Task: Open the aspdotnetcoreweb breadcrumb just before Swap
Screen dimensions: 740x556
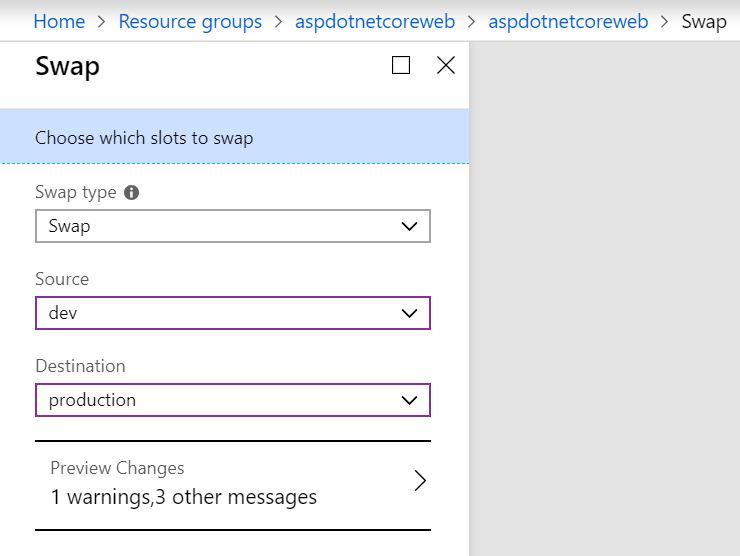Action: point(568,22)
